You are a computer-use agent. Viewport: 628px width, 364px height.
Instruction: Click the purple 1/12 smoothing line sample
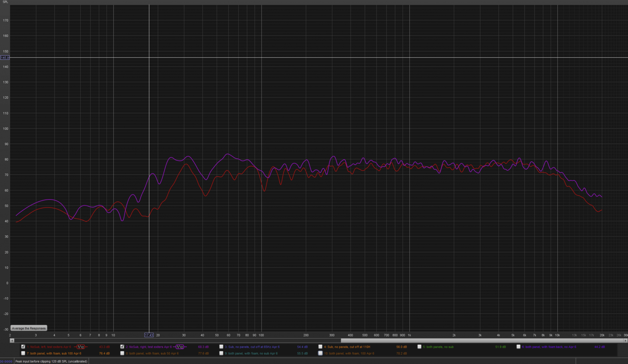coord(180,347)
